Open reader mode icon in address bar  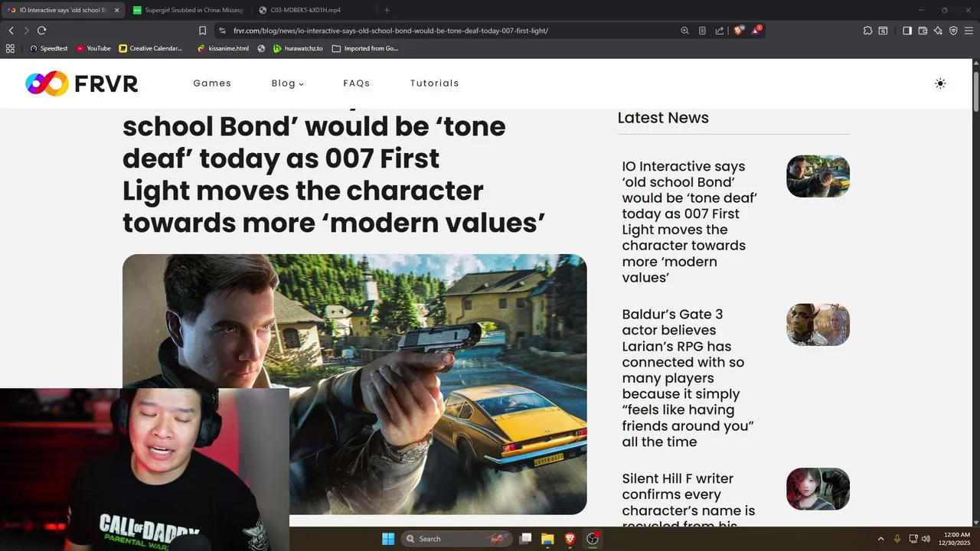click(702, 31)
